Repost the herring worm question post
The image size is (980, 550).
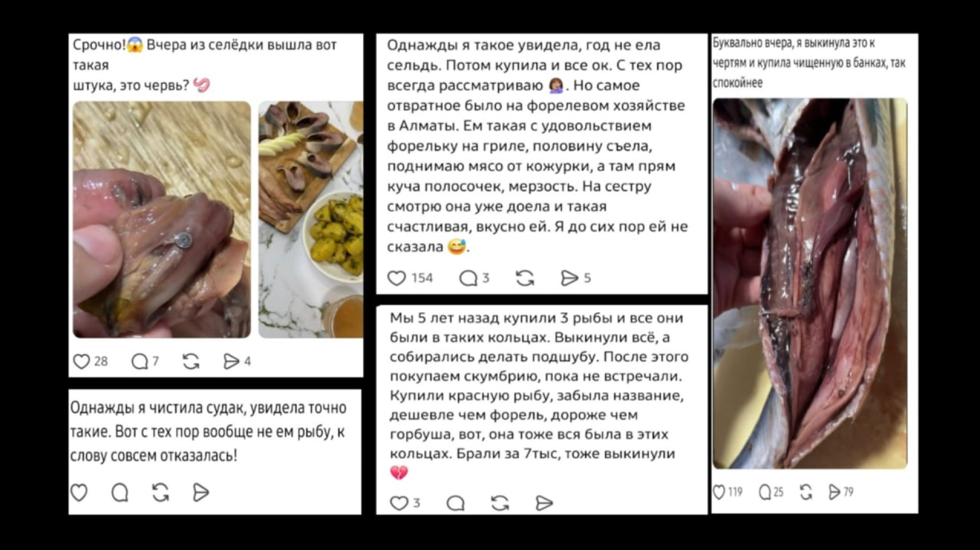pyautogui.click(x=191, y=361)
